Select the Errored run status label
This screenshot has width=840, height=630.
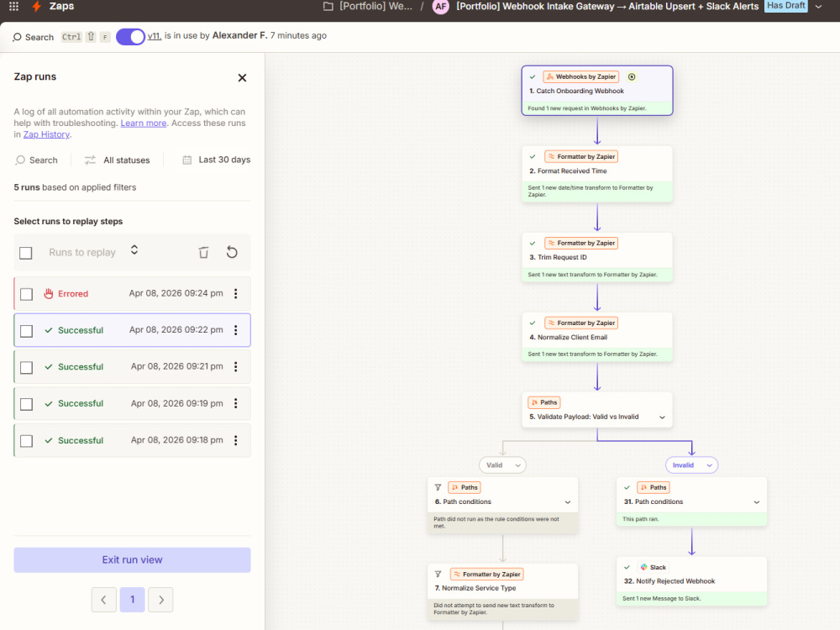[x=73, y=293]
